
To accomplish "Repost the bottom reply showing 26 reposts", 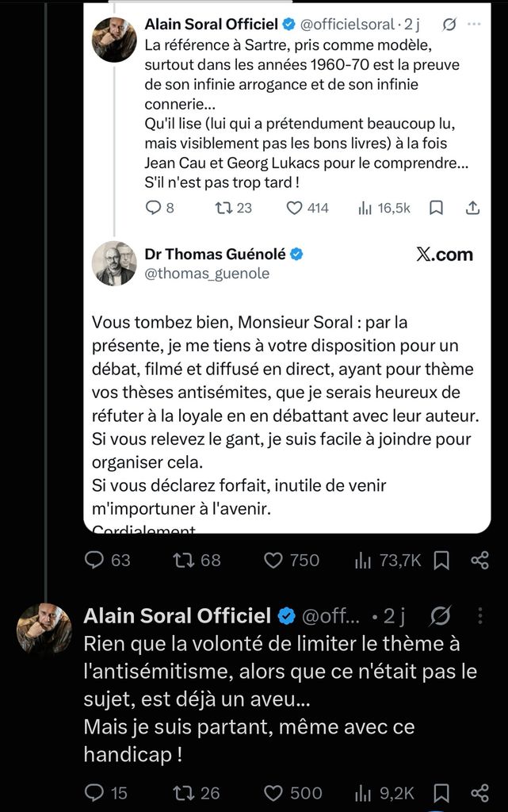I will point(196,793).
